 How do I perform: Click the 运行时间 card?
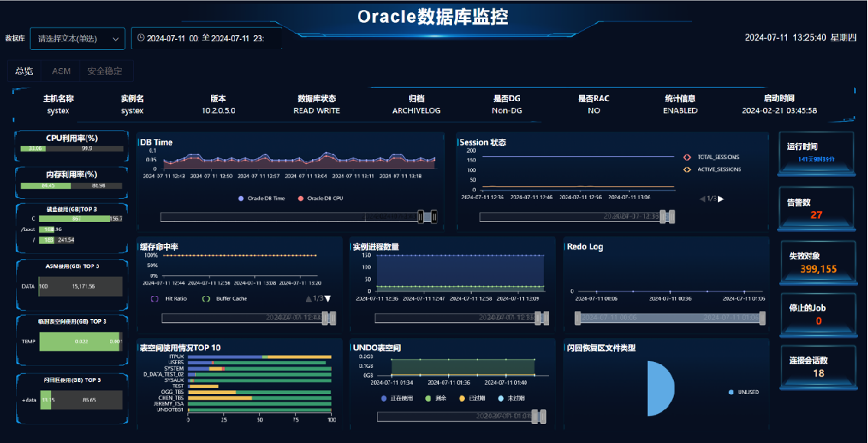point(816,155)
